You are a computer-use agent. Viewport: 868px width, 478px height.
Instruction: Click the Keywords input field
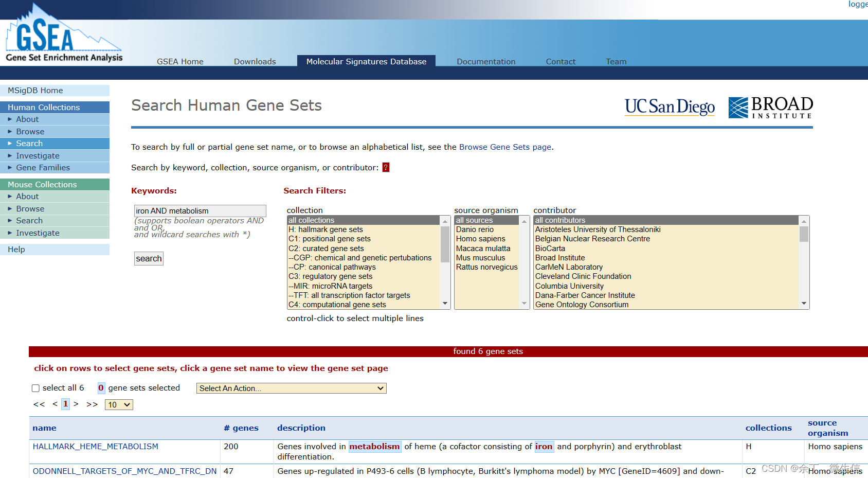200,211
